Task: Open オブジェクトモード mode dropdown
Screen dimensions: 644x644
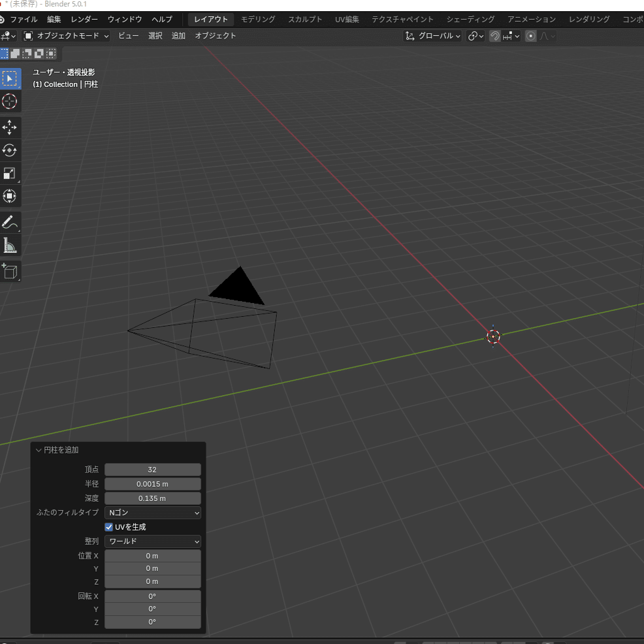Action: (66, 36)
